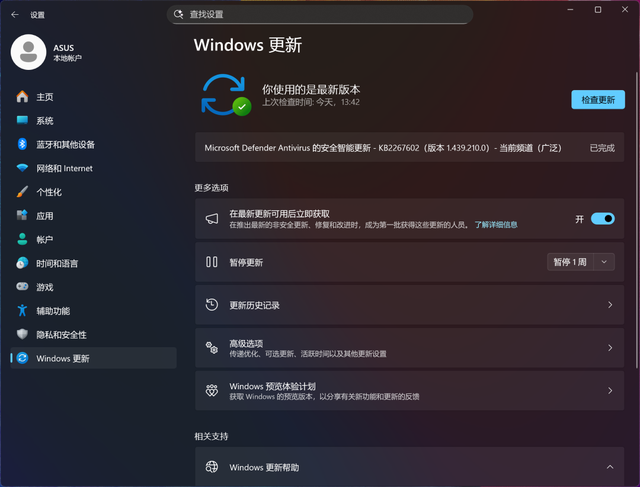Click the update history clock icon
This screenshot has width=640, height=487.
[x=212, y=305]
